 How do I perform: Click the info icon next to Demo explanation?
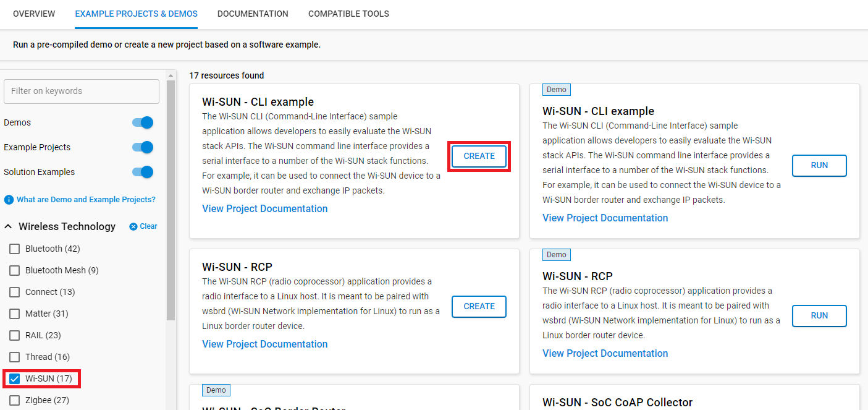tap(8, 199)
